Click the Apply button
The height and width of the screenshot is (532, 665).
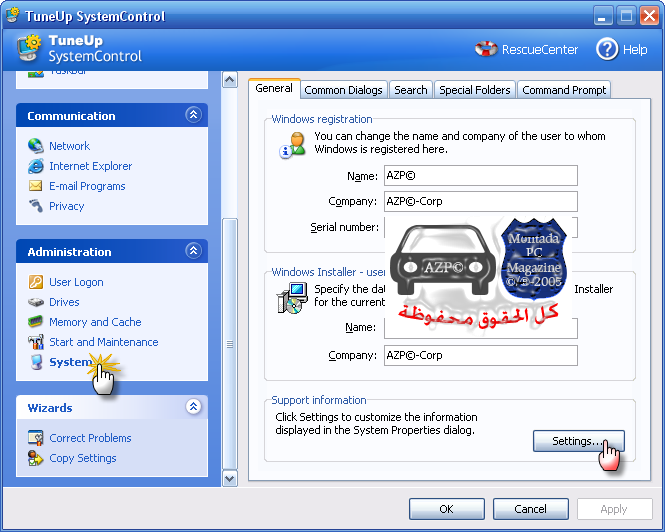point(614,509)
